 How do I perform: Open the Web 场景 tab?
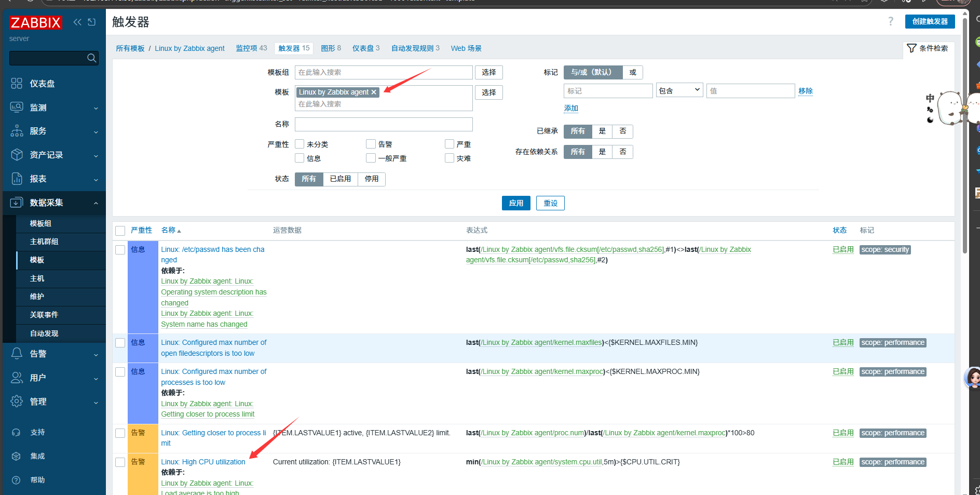pos(466,48)
